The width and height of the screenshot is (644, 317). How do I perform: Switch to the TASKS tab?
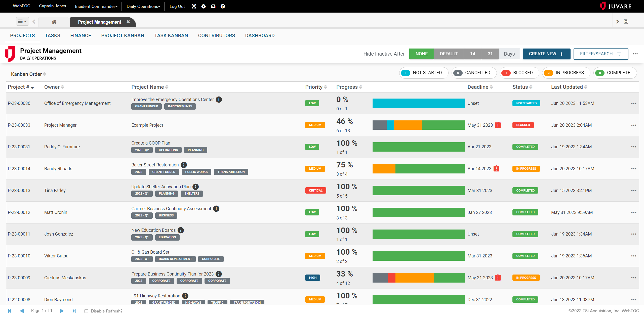[x=53, y=35]
